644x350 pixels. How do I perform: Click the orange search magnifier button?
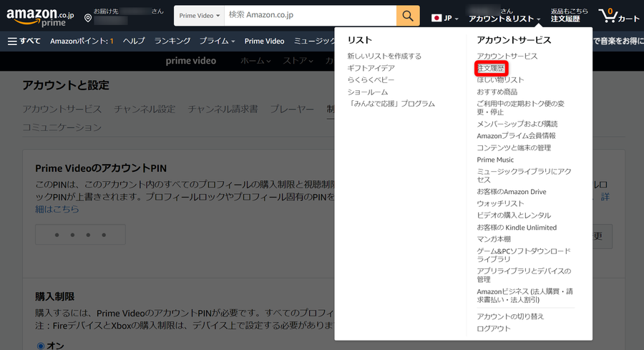(x=408, y=16)
